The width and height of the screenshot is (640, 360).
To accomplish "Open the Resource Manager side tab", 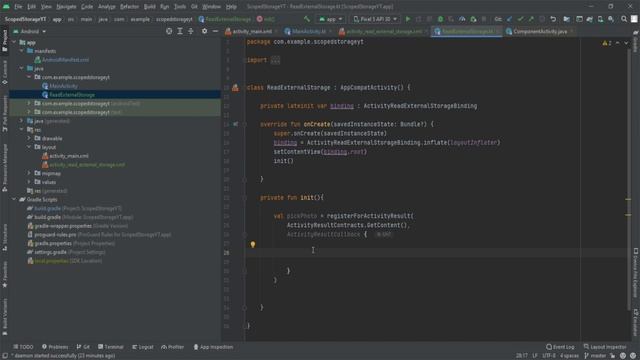I will pos(4,167).
